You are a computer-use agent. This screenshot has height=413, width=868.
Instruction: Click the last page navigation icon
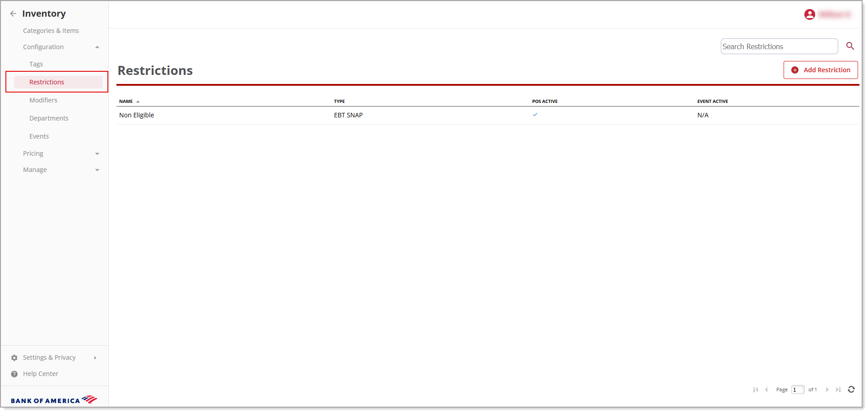(838, 390)
